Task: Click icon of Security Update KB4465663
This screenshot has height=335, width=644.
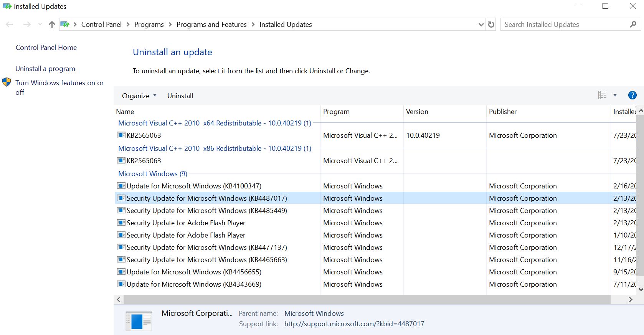Action: coord(121,259)
